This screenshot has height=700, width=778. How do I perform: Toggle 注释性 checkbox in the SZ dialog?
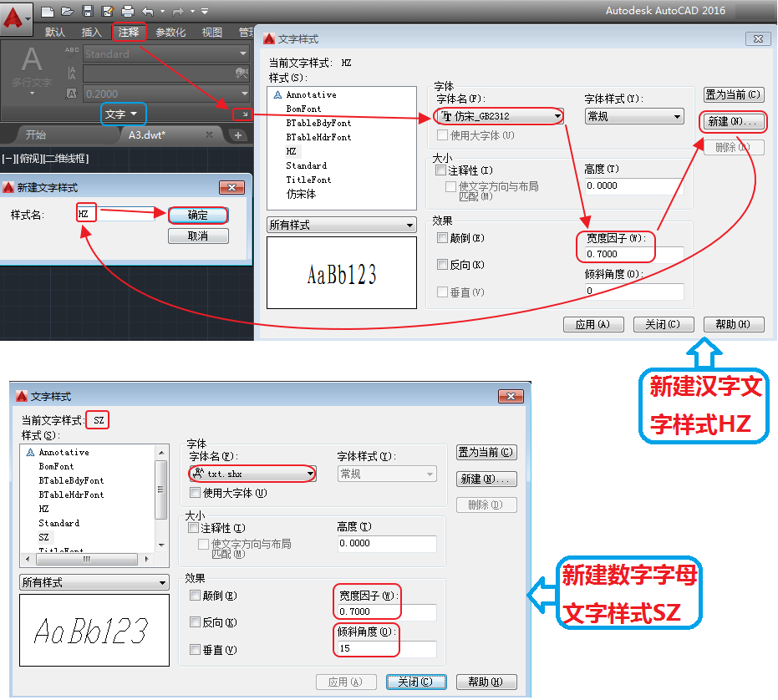point(194,528)
